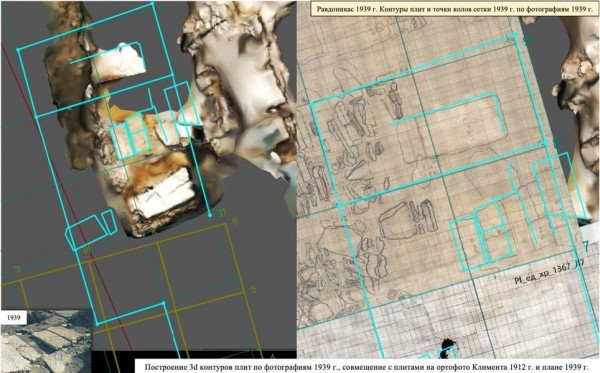This screenshot has height=373, width=600.
Task: Select grid label "Л" near cyan point
Action: (x=223, y=214)
